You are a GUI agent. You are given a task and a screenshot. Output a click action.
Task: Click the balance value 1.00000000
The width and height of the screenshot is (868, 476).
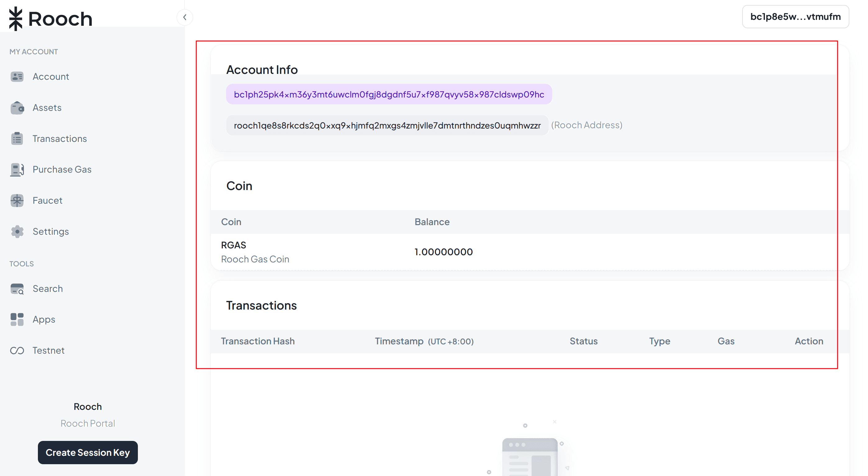[x=443, y=252]
